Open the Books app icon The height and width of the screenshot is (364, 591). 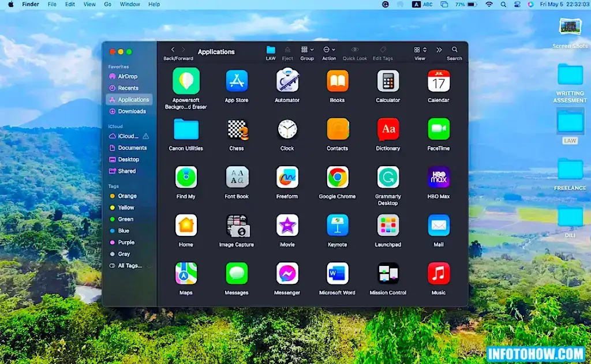pyautogui.click(x=337, y=81)
